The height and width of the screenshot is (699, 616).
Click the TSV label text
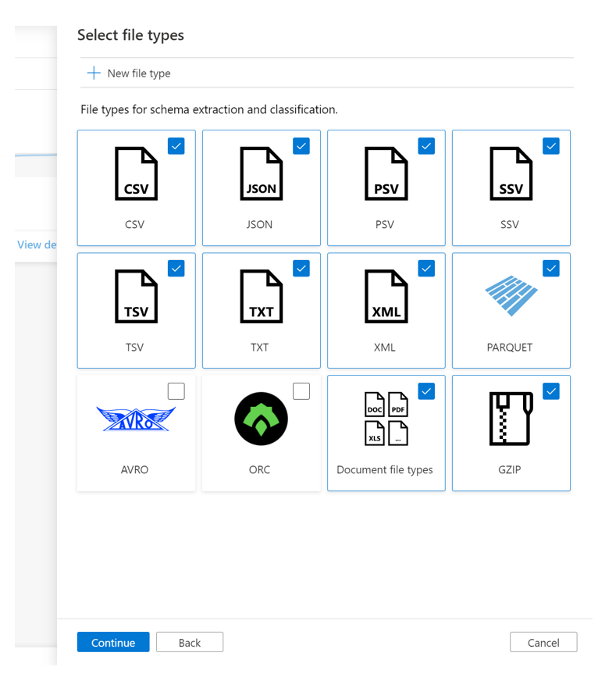pos(134,348)
